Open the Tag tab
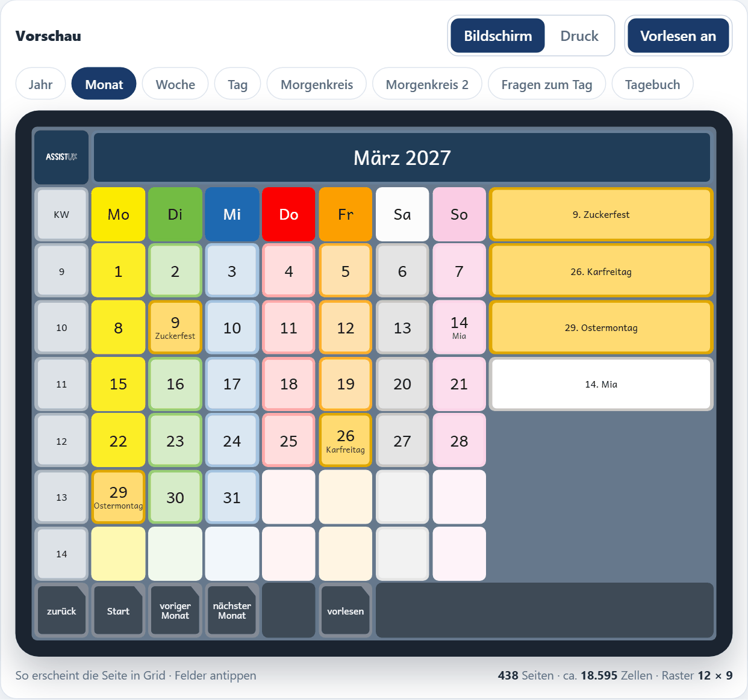The image size is (748, 700). pyautogui.click(x=238, y=84)
